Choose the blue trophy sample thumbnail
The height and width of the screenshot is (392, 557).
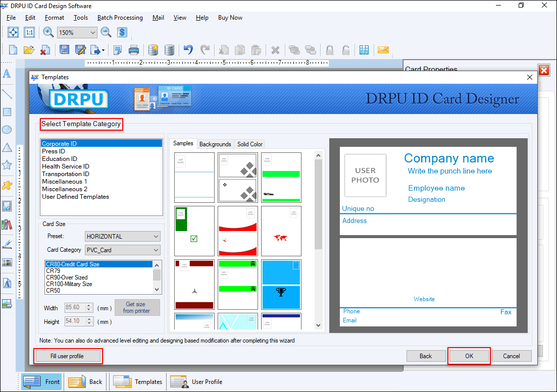281,285
